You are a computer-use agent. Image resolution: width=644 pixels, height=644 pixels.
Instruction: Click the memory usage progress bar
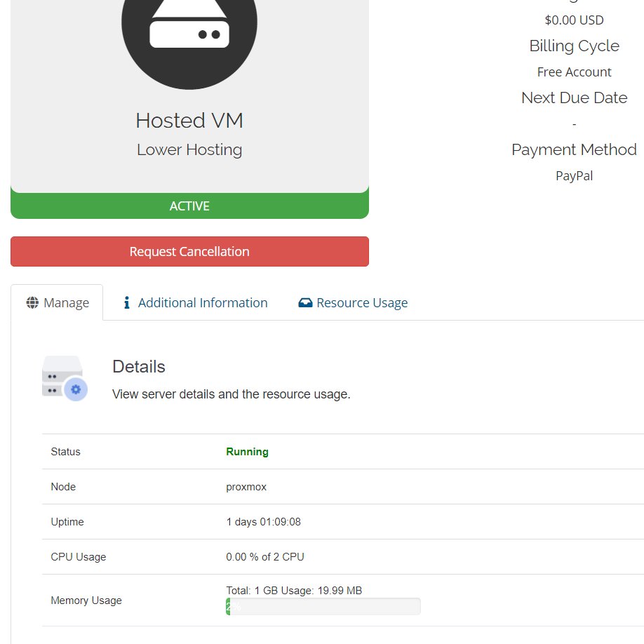(x=323, y=607)
